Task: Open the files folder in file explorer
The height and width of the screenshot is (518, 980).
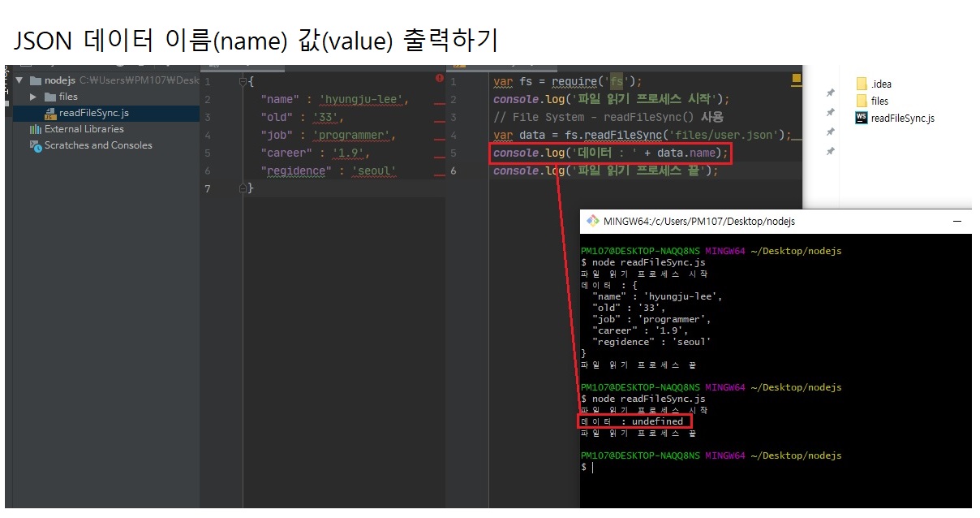Action: (x=879, y=101)
